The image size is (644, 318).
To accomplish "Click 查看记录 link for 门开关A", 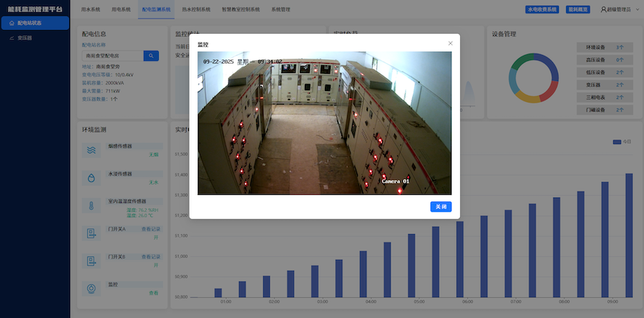I will [x=150, y=229].
